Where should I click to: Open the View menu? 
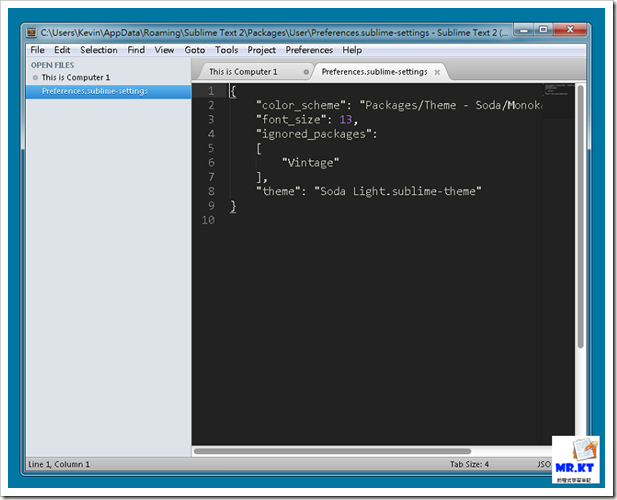coord(164,50)
